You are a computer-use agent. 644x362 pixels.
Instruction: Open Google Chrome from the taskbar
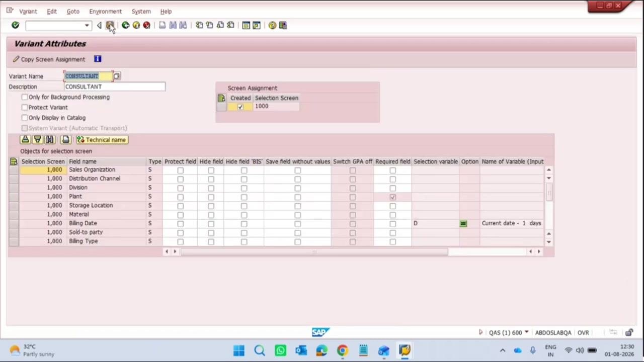(x=342, y=350)
